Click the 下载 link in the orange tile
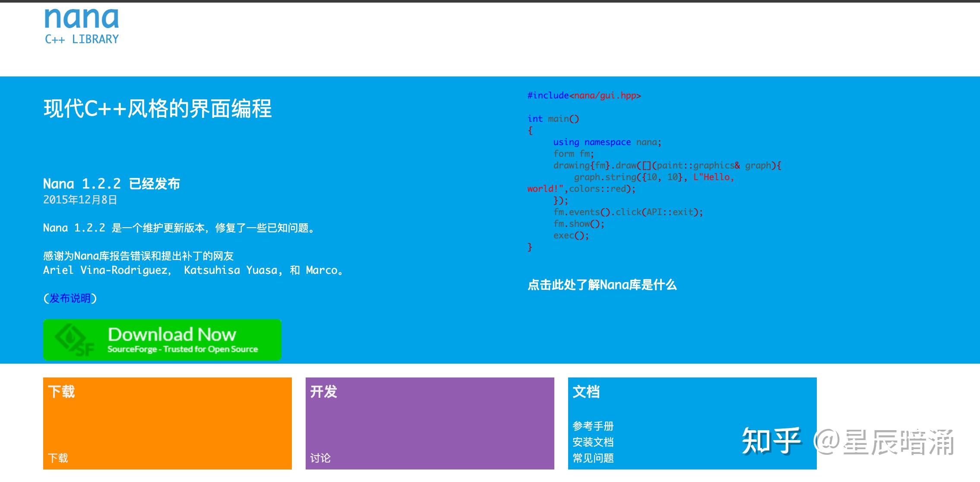 [x=59, y=458]
